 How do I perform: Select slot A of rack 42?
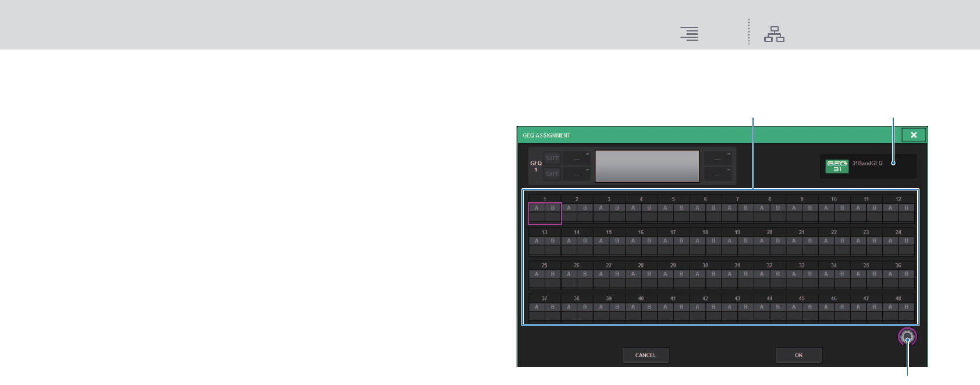tap(697, 313)
